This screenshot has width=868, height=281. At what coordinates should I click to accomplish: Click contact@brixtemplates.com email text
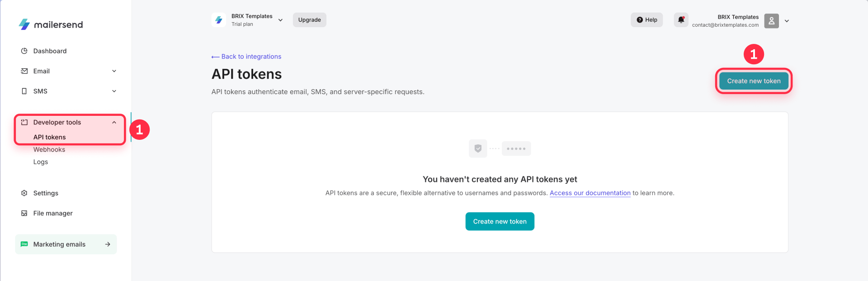tap(725, 25)
